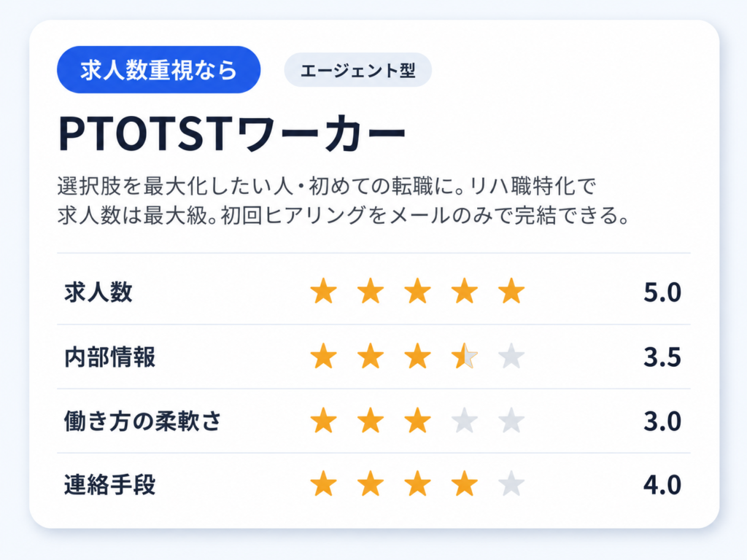
Task: Click the empty fifth star in 内部情報 row
Action: click(511, 356)
